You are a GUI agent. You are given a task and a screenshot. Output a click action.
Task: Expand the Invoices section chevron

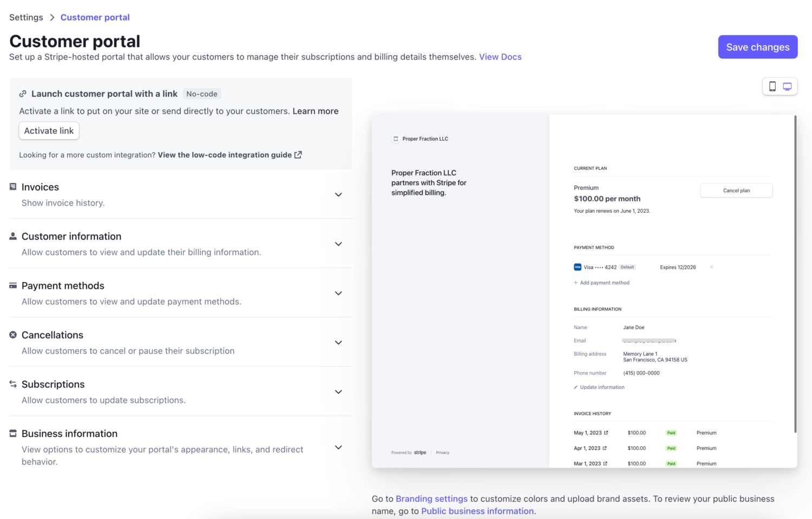pos(338,195)
